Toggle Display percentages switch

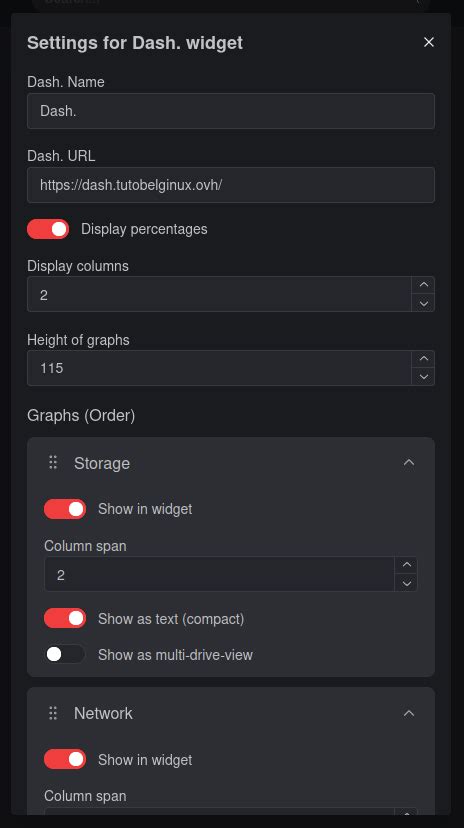click(48, 229)
